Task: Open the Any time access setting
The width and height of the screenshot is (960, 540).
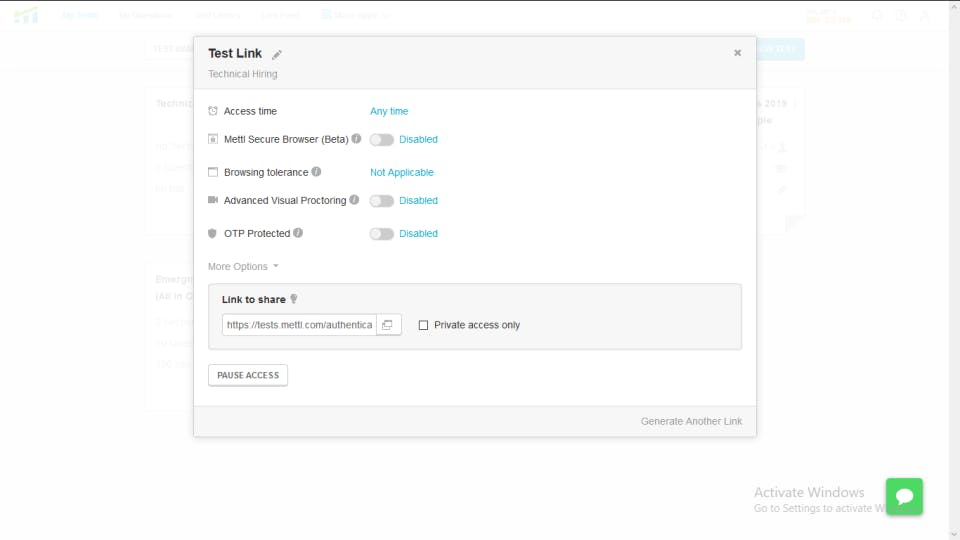Action: tap(389, 111)
